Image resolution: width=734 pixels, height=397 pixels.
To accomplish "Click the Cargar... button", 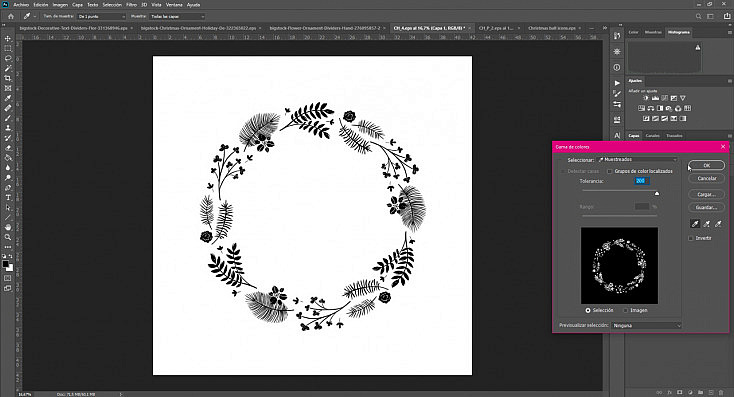I will [x=707, y=194].
